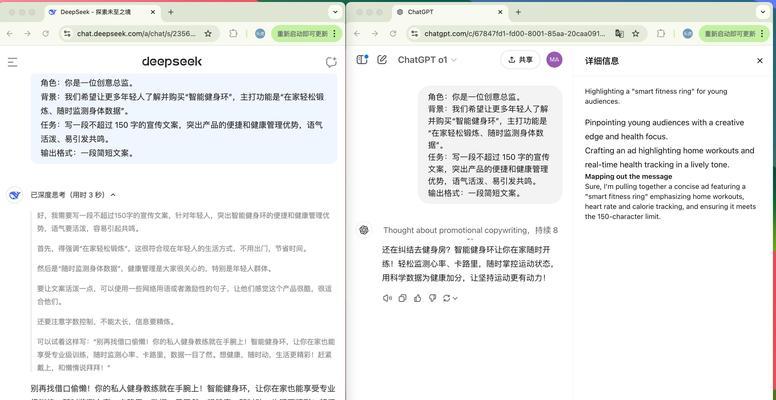Image resolution: width=776 pixels, height=400 pixels.
Task: Reload the DeepSeek page
Action: (46, 34)
